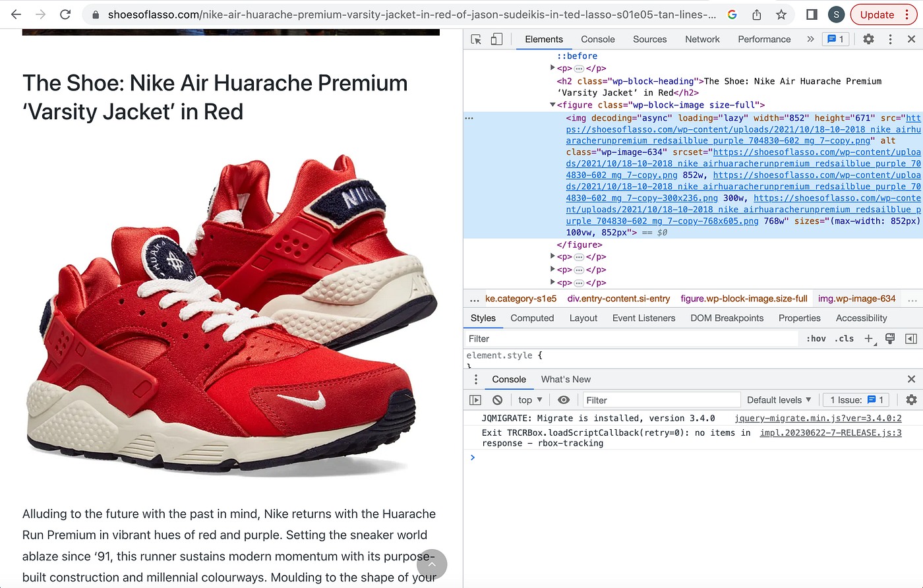
Task: Click the browser forward arrow
Action: [40, 15]
